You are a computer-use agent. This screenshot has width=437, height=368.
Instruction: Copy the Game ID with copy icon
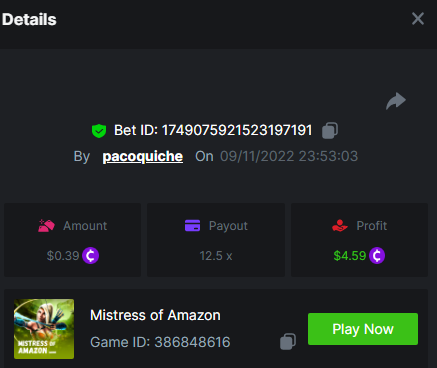click(288, 342)
